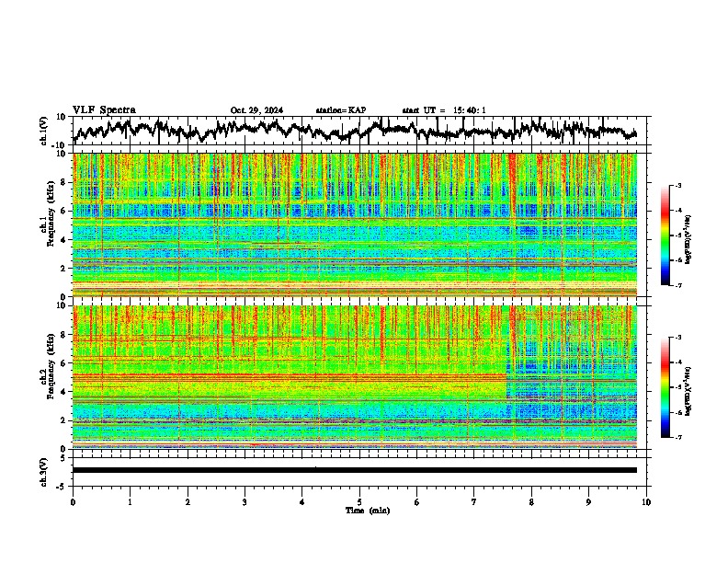Click tick label "4" on the Time axis
728x563 pixels.
pyautogui.click(x=302, y=502)
